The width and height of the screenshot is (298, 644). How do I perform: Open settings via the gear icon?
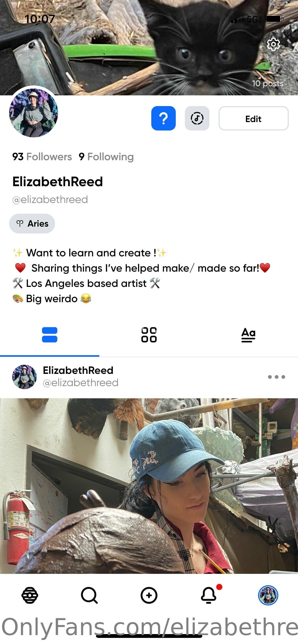tap(273, 44)
